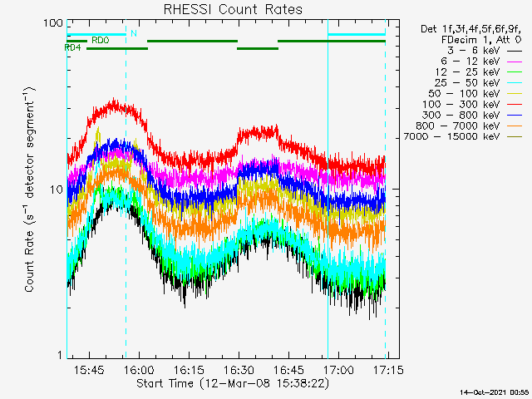Click the green 'RD0' flag label
The image size is (532, 399).
click(x=101, y=41)
